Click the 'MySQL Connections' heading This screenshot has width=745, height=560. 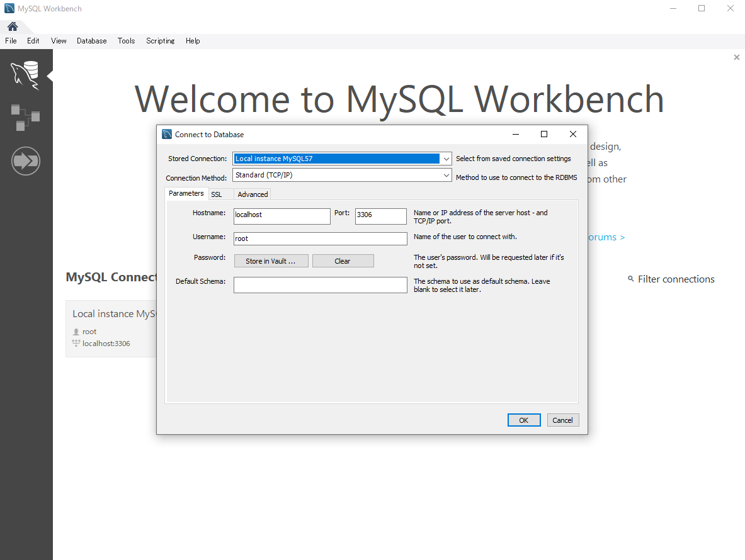[x=111, y=277]
